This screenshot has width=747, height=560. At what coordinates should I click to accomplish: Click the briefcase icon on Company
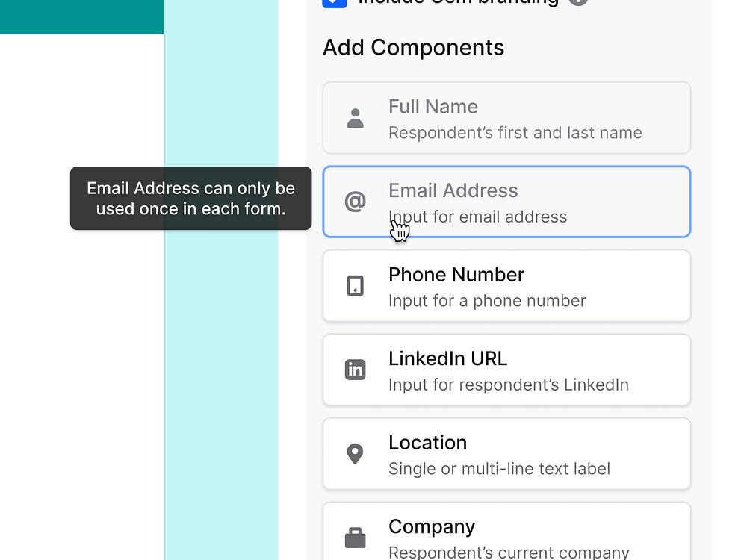pos(355,537)
